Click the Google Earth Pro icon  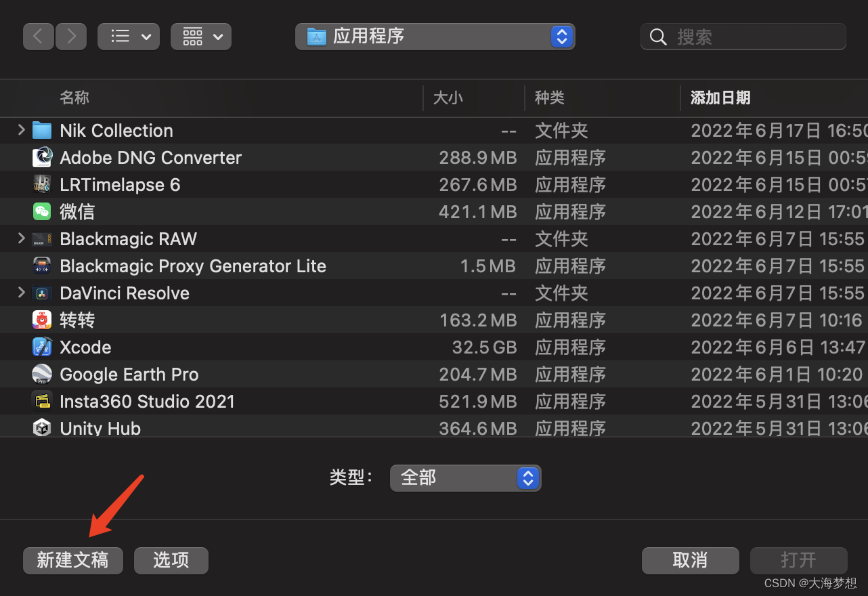point(42,374)
